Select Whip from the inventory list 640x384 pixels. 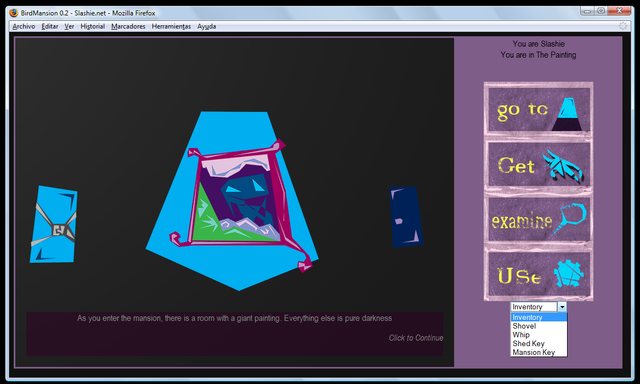click(539, 335)
